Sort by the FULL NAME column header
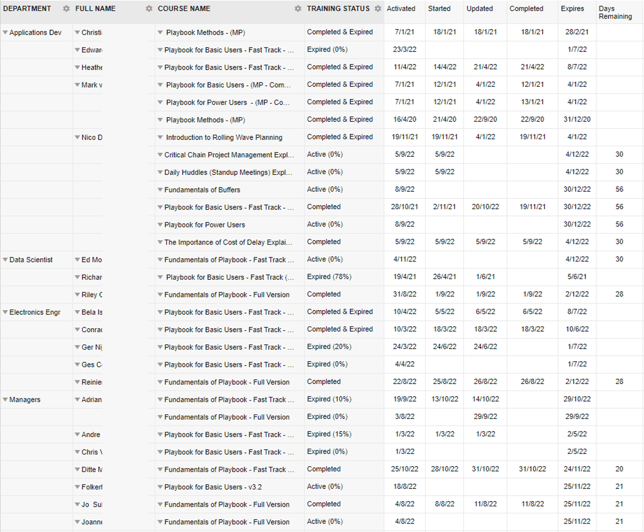 95,9
